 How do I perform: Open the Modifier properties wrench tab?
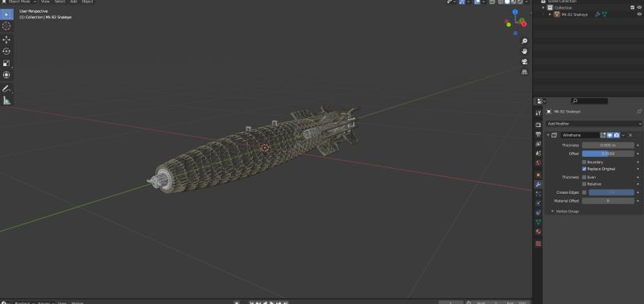pos(538,184)
